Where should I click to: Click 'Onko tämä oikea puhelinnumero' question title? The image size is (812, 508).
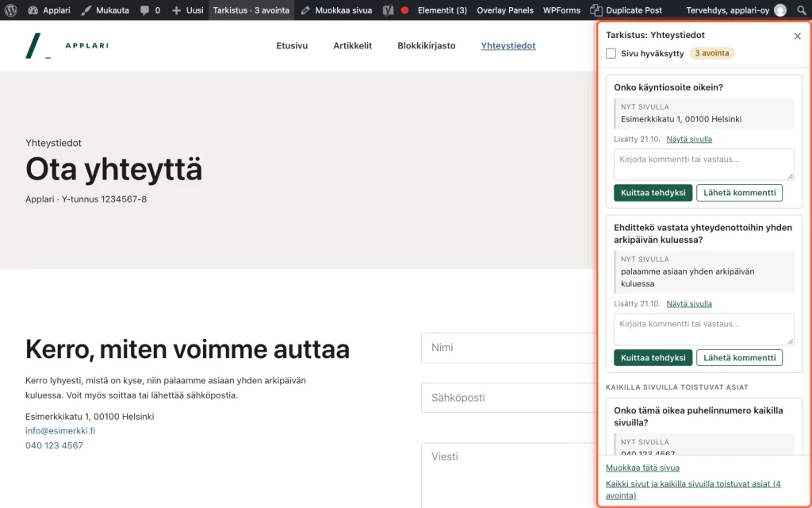698,416
